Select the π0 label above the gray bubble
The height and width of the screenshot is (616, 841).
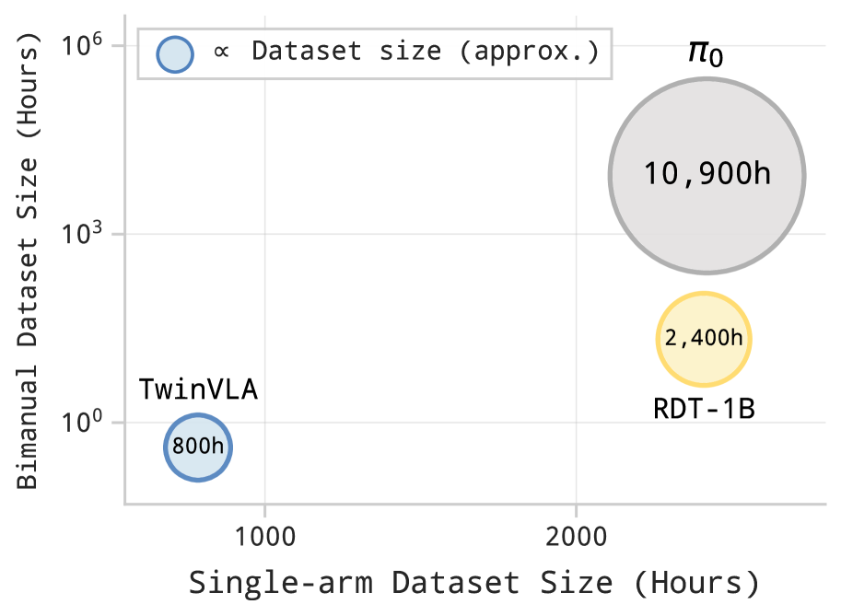(x=706, y=52)
